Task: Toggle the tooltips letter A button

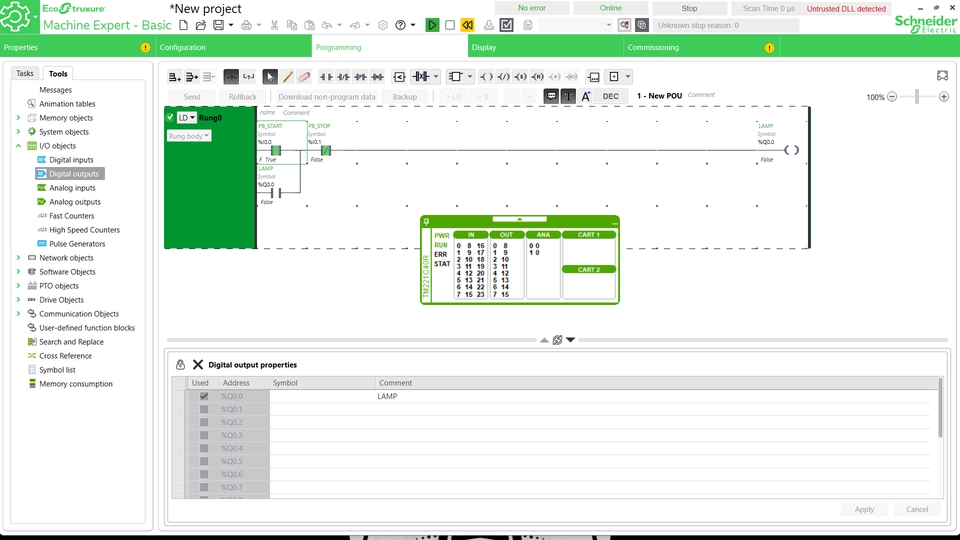Action: pos(586,96)
